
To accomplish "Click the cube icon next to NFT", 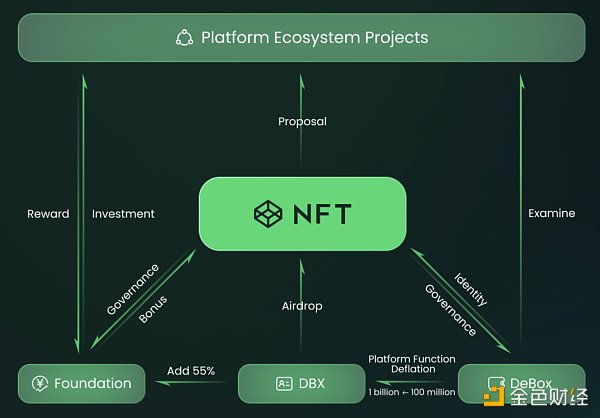I will [268, 214].
